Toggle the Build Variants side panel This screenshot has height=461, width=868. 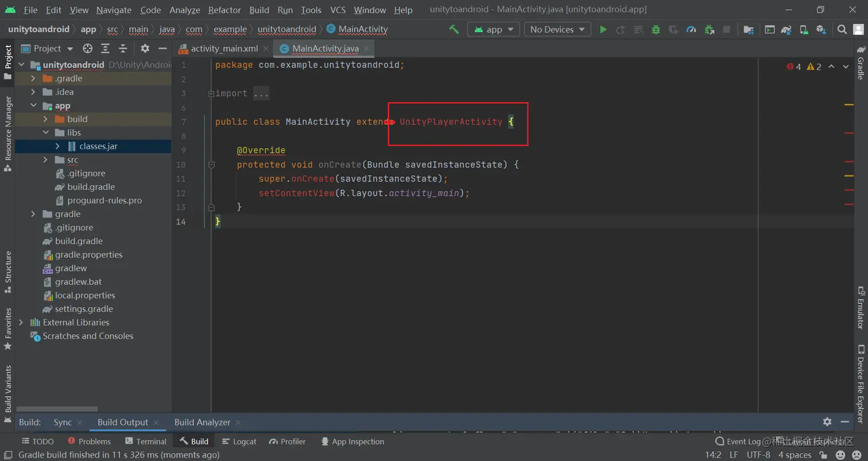pos(8,394)
